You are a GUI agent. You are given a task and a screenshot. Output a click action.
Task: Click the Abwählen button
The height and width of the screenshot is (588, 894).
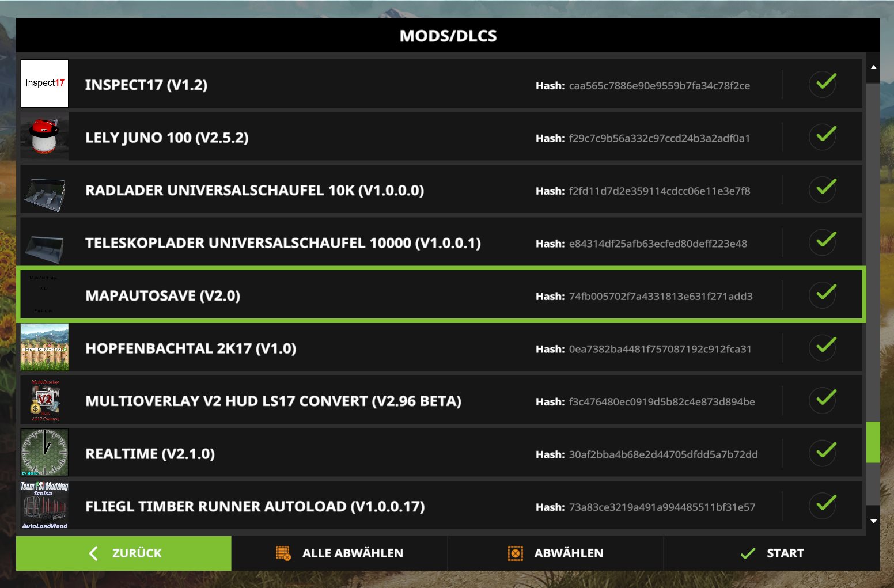(x=556, y=553)
